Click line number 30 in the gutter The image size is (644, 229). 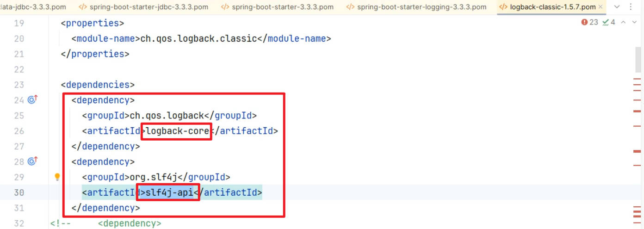(19, 192)
